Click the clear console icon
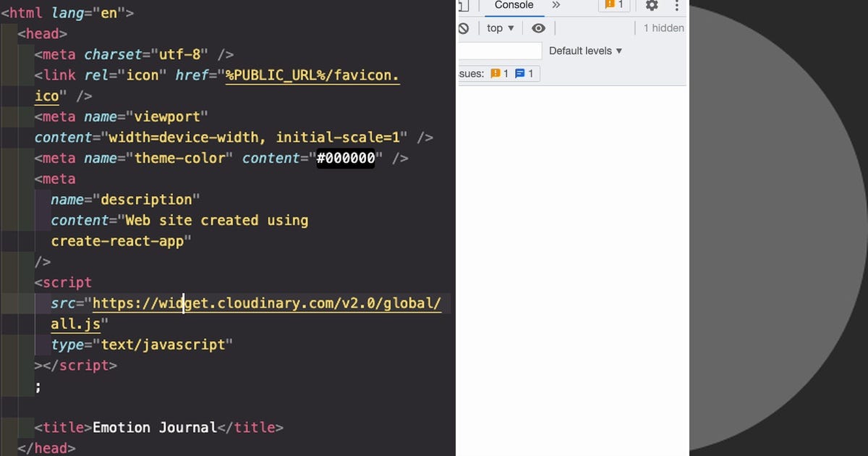The width and height of the screenshot is (868, 456). coord(465,28)
